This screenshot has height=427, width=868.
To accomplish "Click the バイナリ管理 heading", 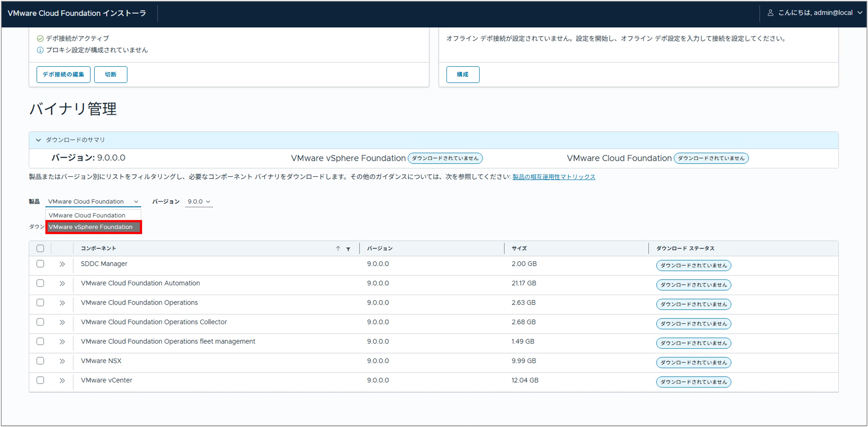I will (x=73, y=109).
